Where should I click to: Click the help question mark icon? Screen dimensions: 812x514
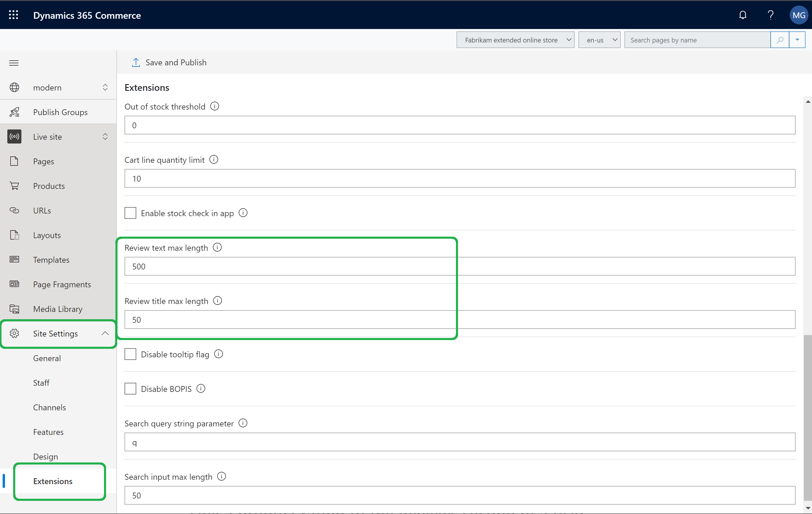[771, 15]
